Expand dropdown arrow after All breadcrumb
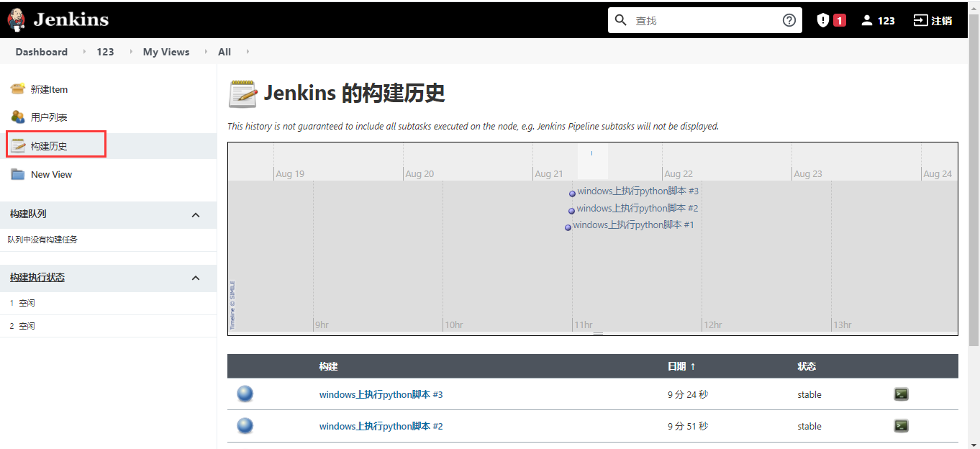 tap(247, 52)
